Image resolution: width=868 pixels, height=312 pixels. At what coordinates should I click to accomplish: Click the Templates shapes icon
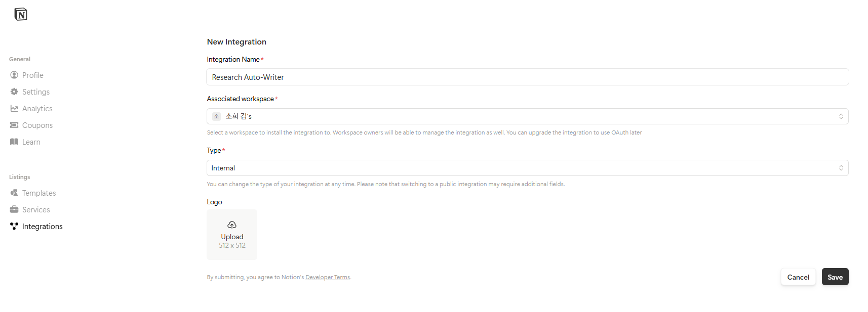(x=14, y=193)
